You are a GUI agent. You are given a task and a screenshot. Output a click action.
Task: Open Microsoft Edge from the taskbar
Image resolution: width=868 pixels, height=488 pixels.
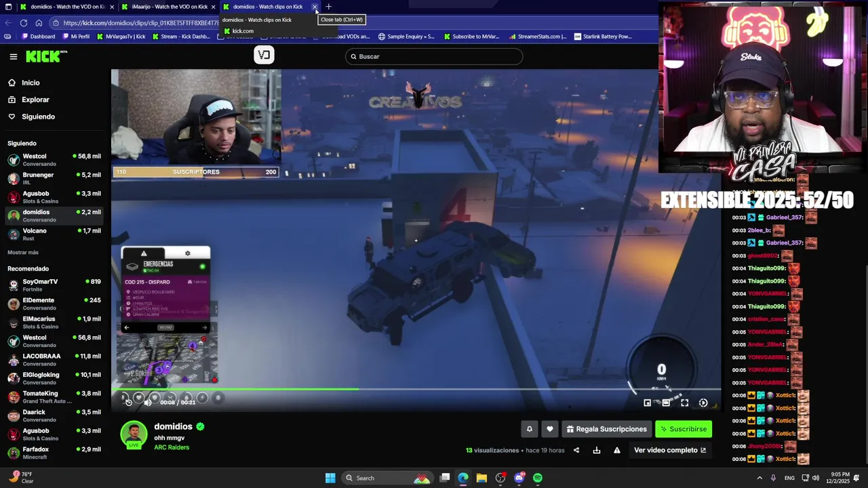point(463,478)
